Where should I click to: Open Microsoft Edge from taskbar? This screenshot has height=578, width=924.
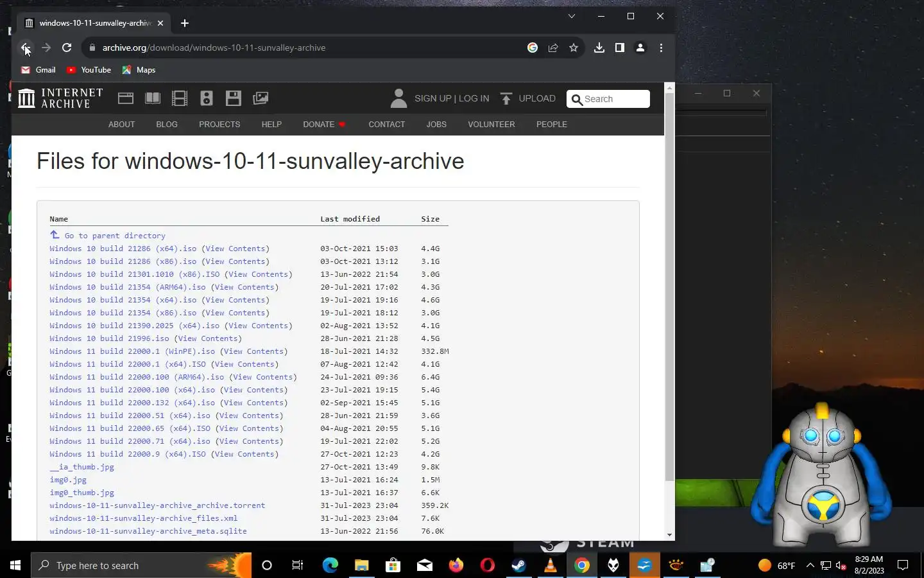coord(330,565)
